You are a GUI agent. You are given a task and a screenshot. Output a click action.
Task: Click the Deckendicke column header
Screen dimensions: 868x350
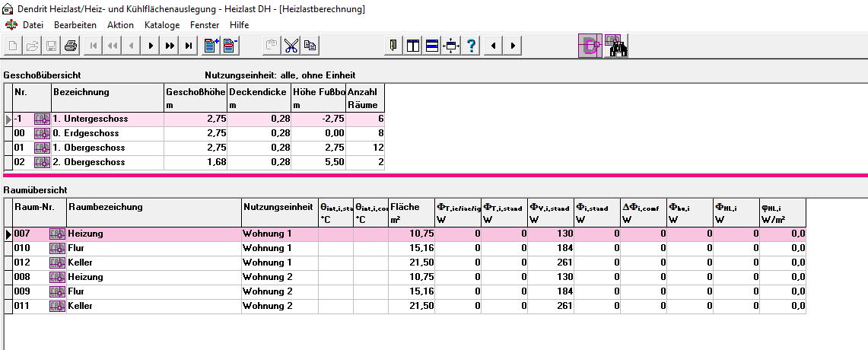click(259, 97)
